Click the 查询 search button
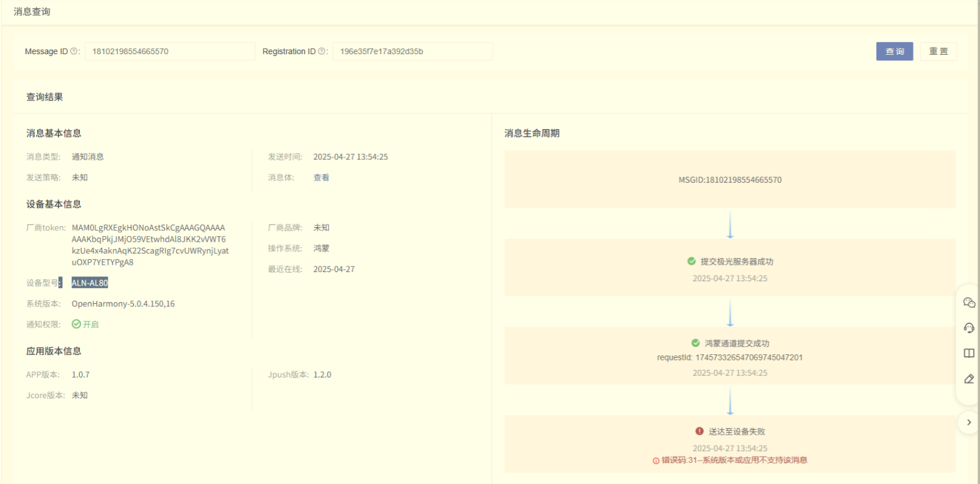The image size is (980, 484). [894, 52]
